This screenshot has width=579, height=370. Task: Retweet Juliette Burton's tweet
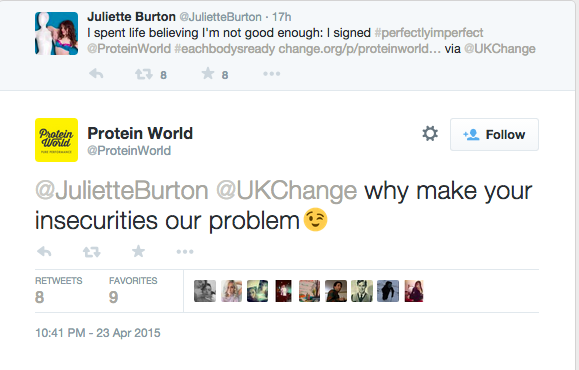144,74
